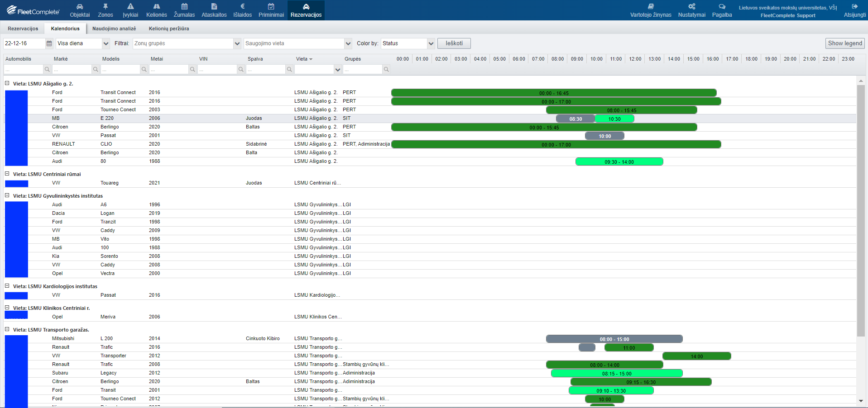
Task: Select the 09:30 - 14:00 Audi reservation
Action: point(619,162)
